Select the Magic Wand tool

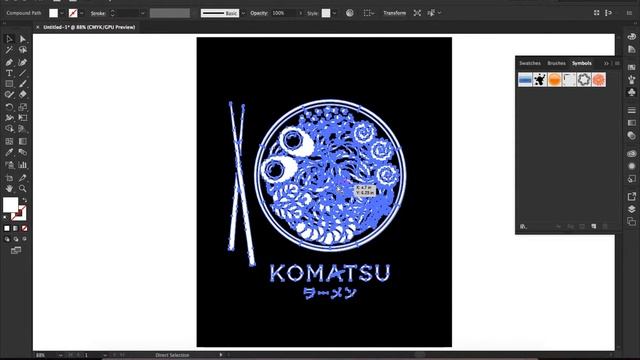(9, 50)
